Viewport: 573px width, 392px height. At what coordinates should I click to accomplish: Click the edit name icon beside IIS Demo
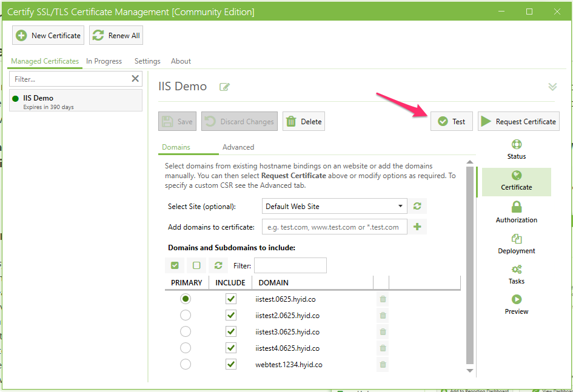pyautogui.click(x=224, y=87)
